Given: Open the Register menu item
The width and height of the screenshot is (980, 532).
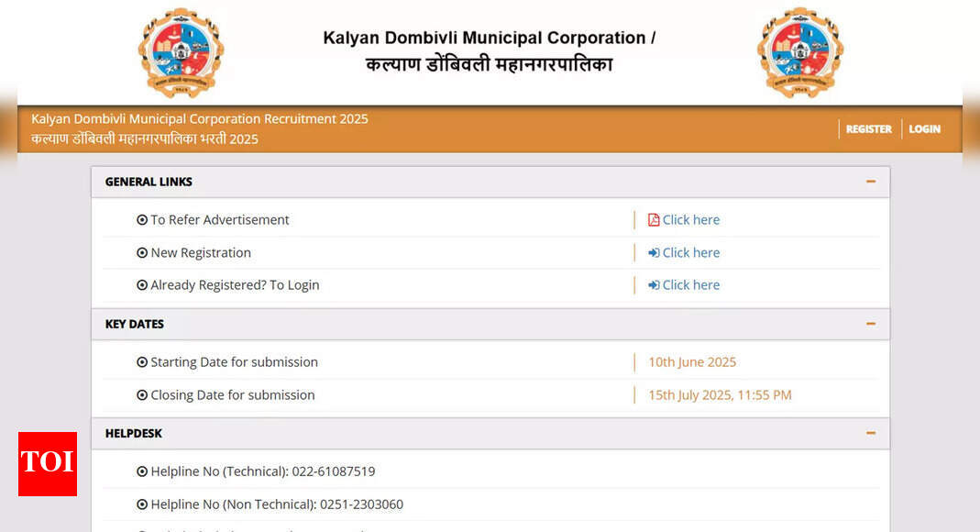Looking at the screenshot, I should [868, 129].
